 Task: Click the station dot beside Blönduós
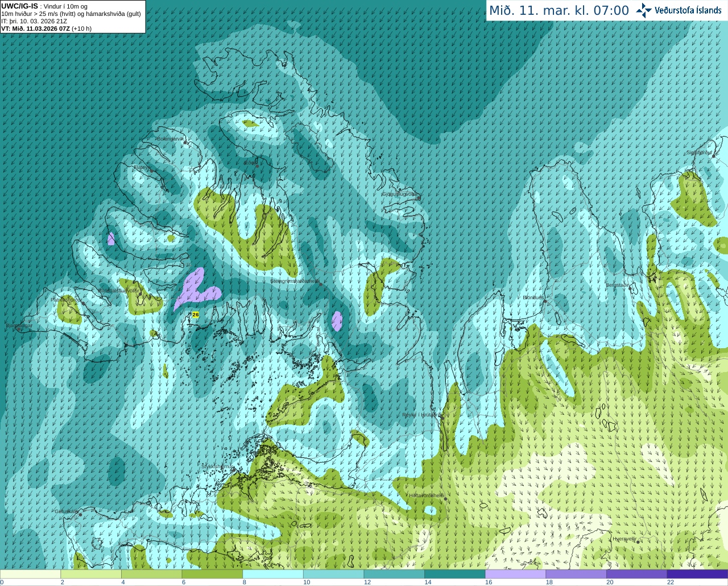coord(545,302)
